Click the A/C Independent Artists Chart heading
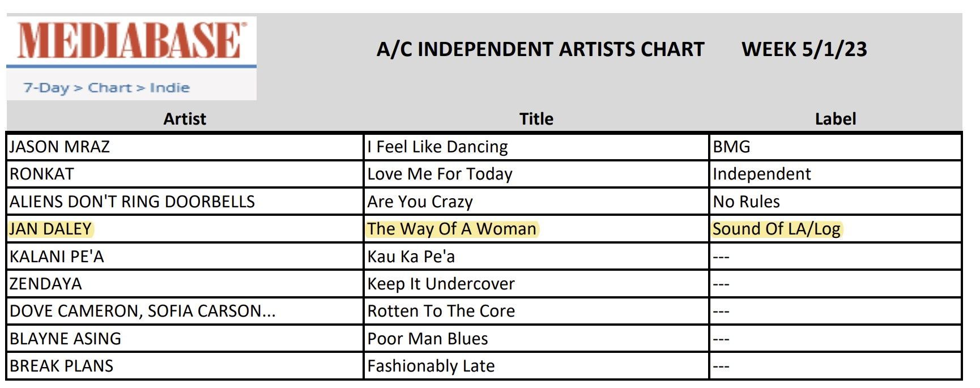The image size is (980, 388). click(x=540, y=49)
